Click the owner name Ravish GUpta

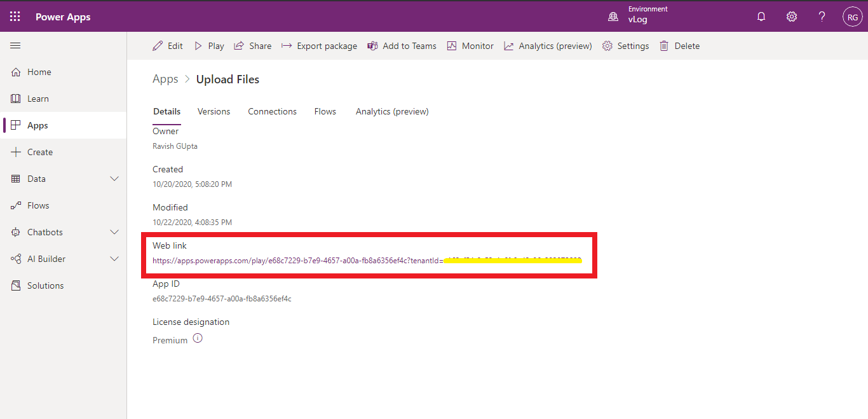coord(175,146)
